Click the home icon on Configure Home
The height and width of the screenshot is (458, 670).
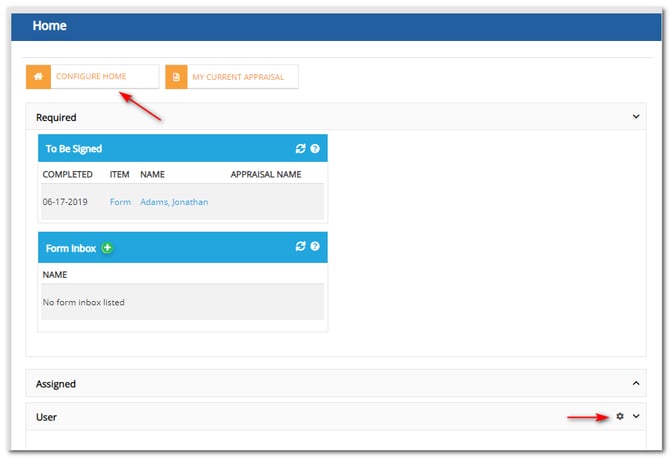coord(38,77)
